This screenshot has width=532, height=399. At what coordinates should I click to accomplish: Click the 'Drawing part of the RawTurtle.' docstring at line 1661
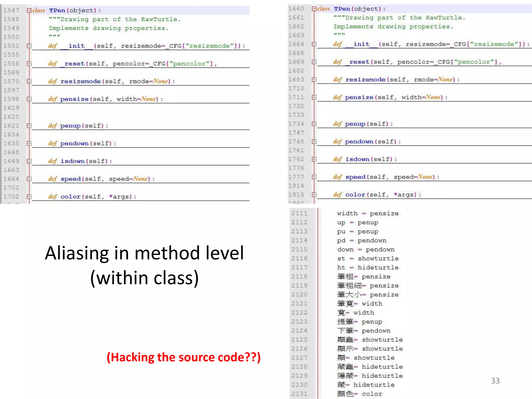(x=399, y=18)
